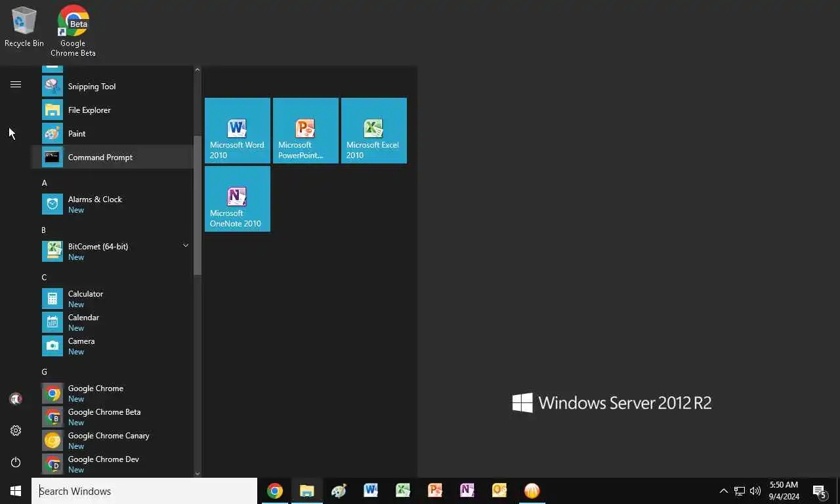Expand the BitComet (64-bit) folder chevron
The image size is (840, 504).
[x=186, y=245]
